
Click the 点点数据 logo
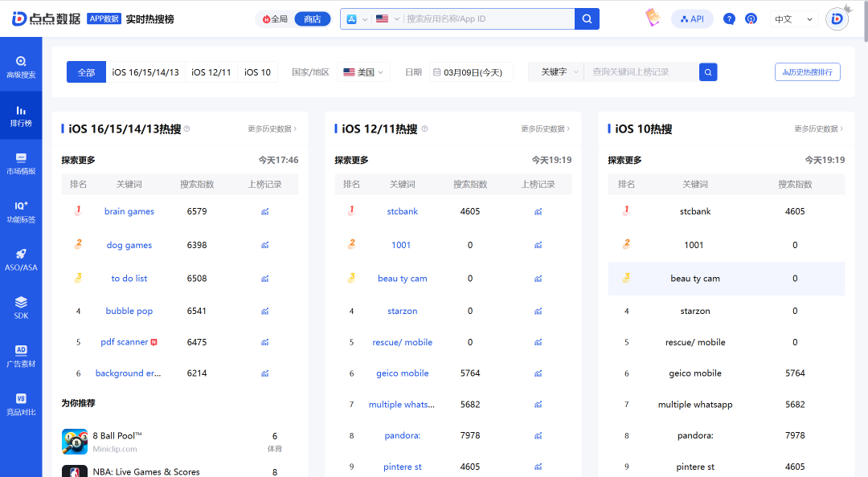[x=47, y=18]
